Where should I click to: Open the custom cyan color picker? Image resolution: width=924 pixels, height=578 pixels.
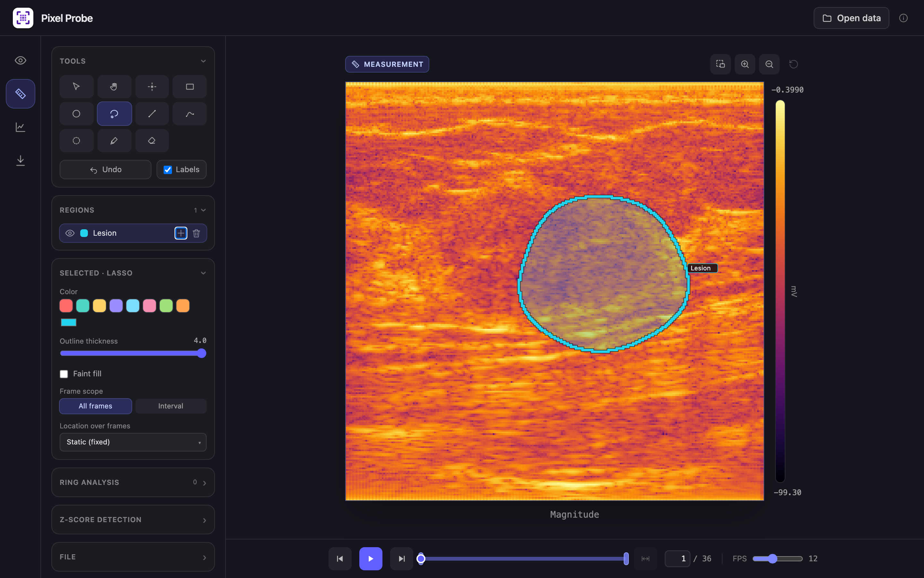click(69, 322)
